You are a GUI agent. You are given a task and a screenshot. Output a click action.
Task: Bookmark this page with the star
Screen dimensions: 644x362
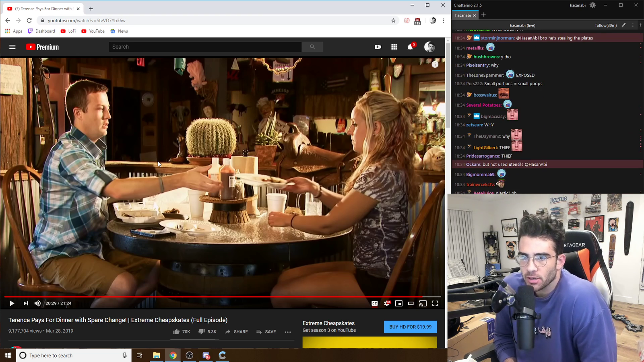coord(394,21)
